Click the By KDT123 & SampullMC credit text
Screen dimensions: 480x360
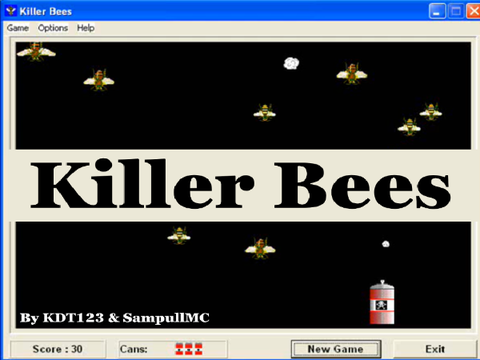point(115,318)
